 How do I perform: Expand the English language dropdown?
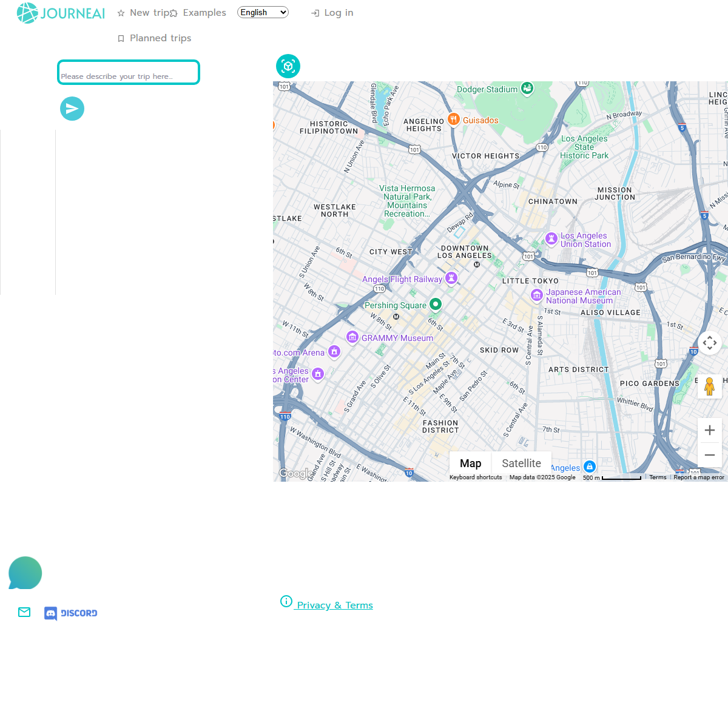pyautogui.click(x=263, y=12)
